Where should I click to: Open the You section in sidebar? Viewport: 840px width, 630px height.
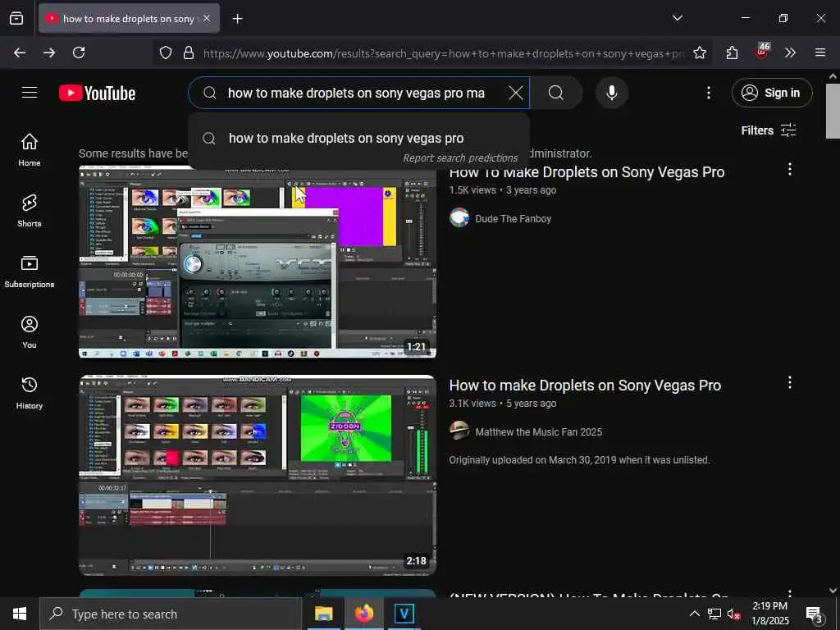pos(30,332)
